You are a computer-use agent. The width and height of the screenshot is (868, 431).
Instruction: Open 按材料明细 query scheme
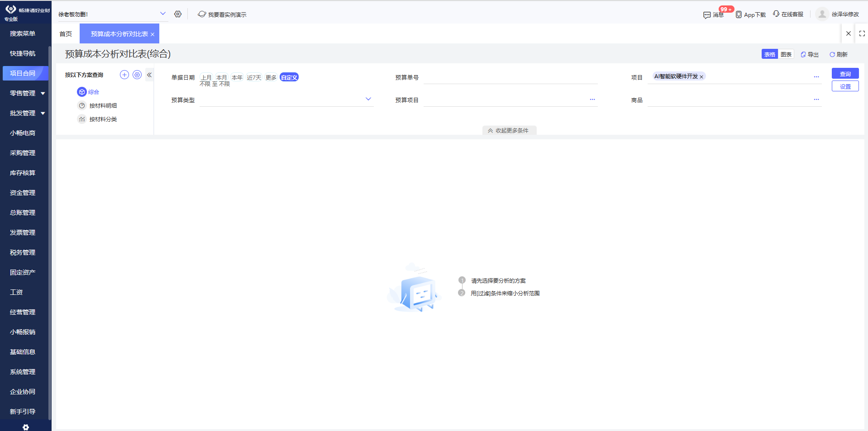(101, 105)
